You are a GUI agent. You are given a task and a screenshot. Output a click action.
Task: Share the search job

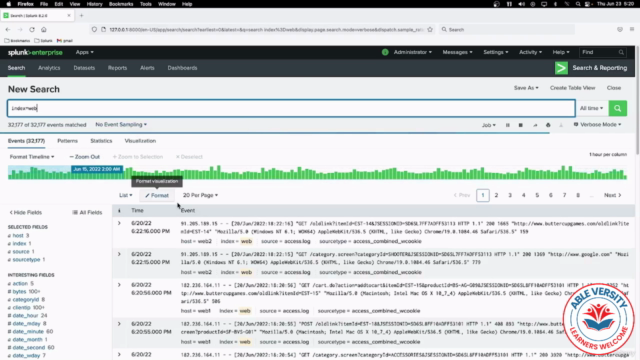coord(535,125)
